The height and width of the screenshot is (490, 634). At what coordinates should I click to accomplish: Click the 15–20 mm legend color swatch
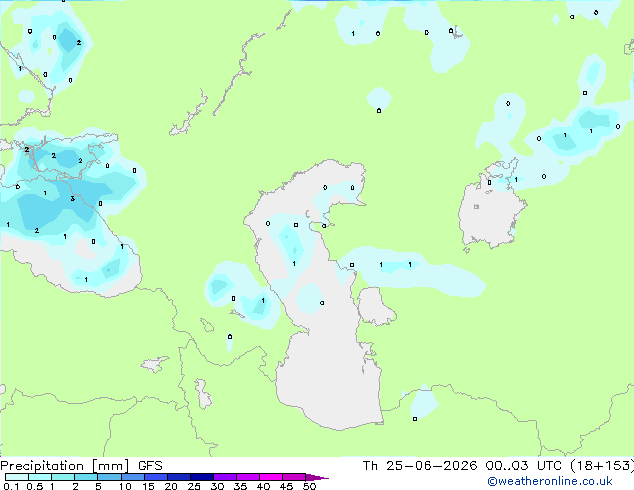click(x=156, y=477)
